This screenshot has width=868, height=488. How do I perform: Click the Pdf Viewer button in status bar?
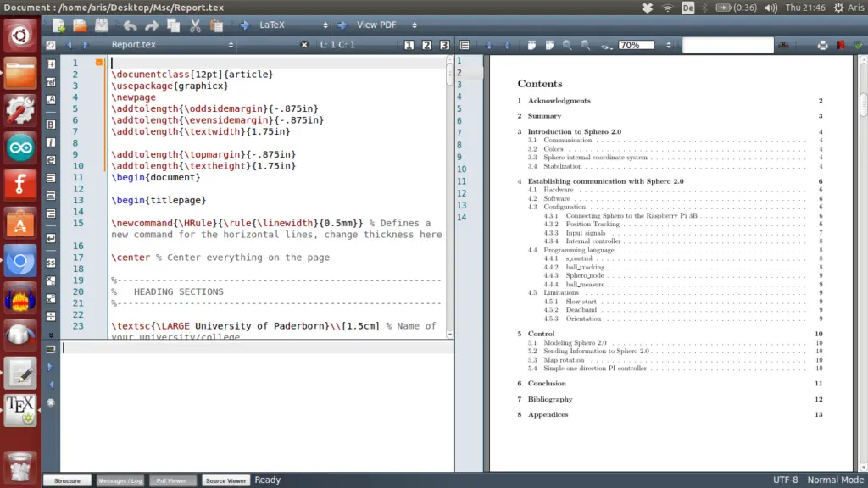172,480
